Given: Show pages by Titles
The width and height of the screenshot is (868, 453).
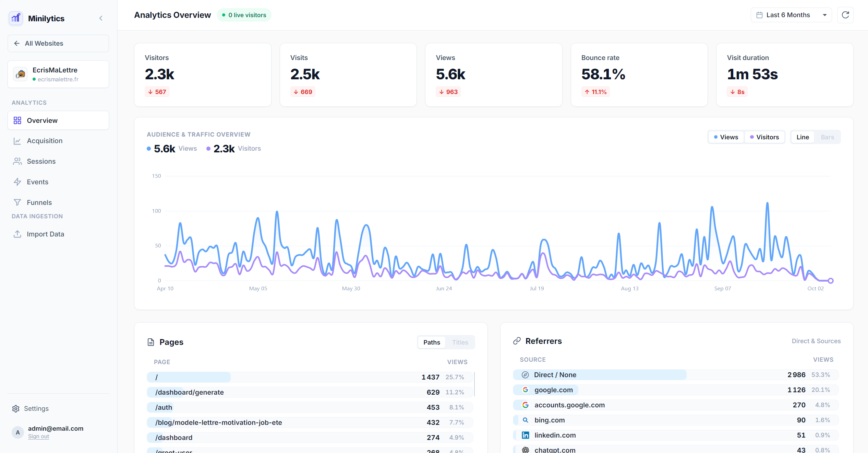Looking at the screenshot, I should pyautogui.click(x=460, y=342).
